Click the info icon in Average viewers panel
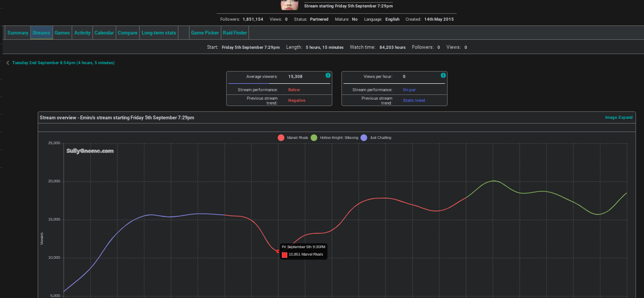The image size is (644, 298). 328,76
